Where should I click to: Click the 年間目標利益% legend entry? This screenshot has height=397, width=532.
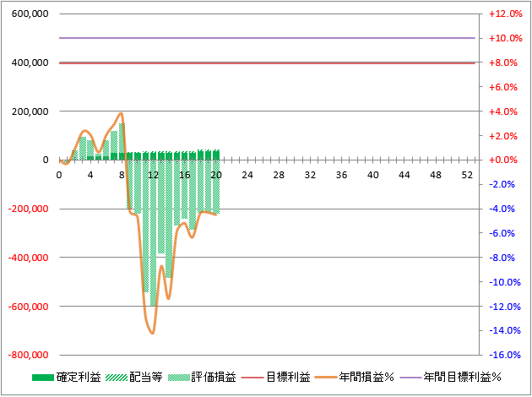450,377
